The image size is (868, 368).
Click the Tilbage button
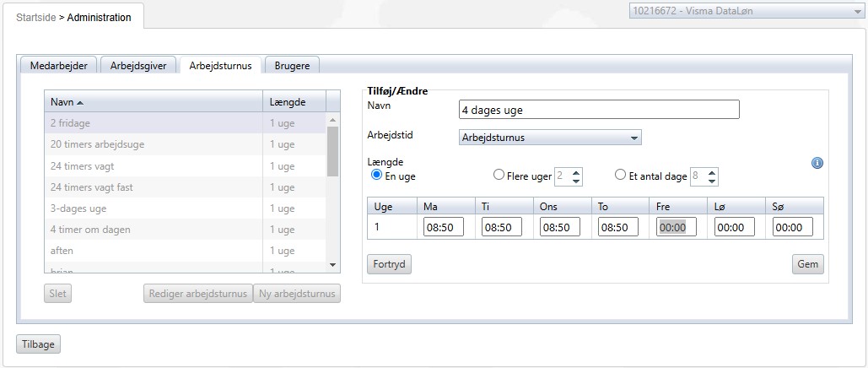pyautogui.click(x=38, y=344)
